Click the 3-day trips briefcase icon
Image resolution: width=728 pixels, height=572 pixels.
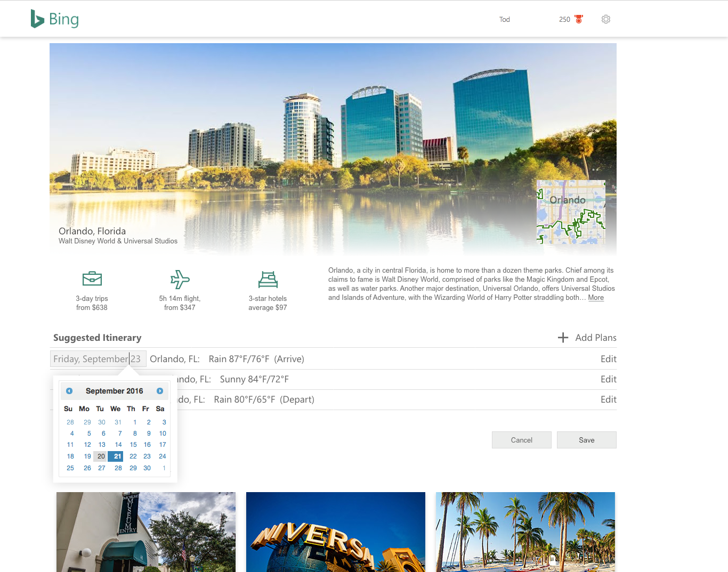coord(92,279)
